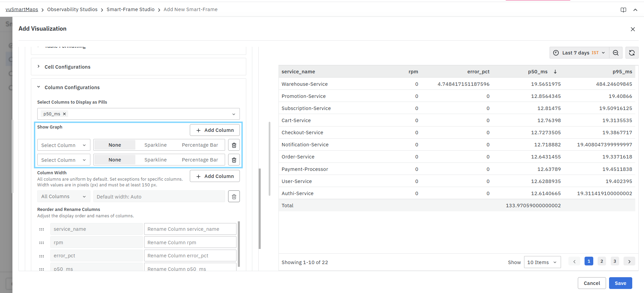
Task: Navigate to Observability Studios breadcrumb
Action: coord(72,9)
